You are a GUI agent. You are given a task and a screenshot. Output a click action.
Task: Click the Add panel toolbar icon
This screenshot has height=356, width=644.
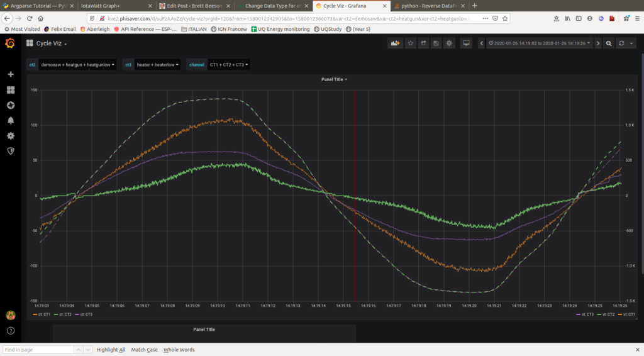pyautogui.click(x=395, y=43)
